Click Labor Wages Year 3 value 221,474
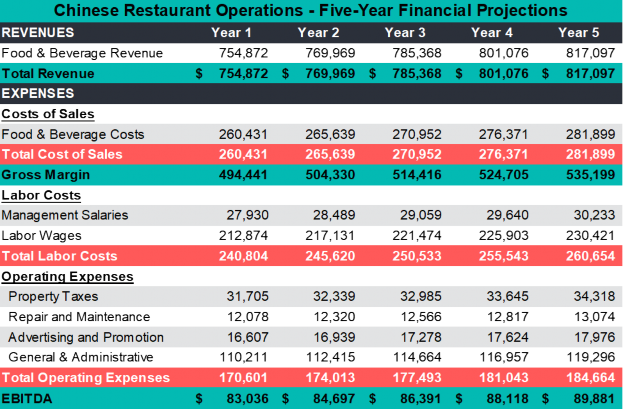The image size is (623, 409). pos(412,235)
